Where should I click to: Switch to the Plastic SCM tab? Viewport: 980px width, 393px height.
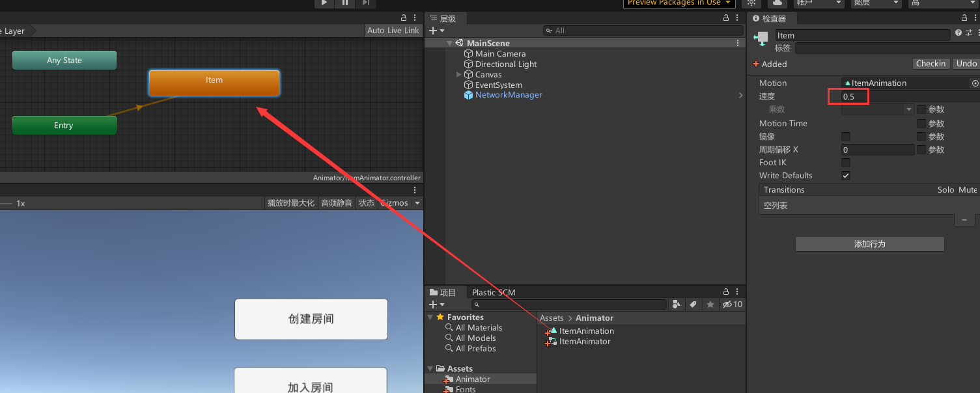pos(493,292)
